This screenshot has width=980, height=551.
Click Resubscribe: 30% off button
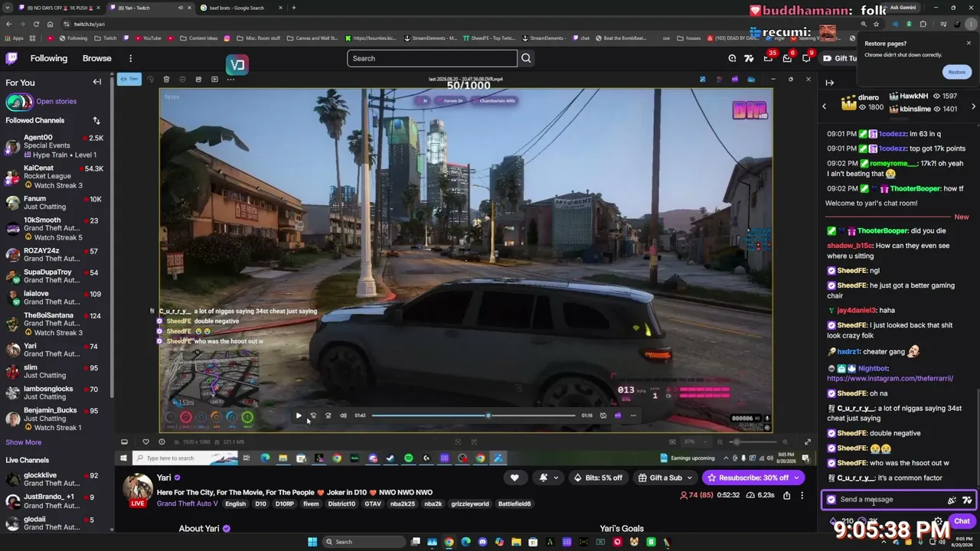pyautogui.click(x=753, y=478)
